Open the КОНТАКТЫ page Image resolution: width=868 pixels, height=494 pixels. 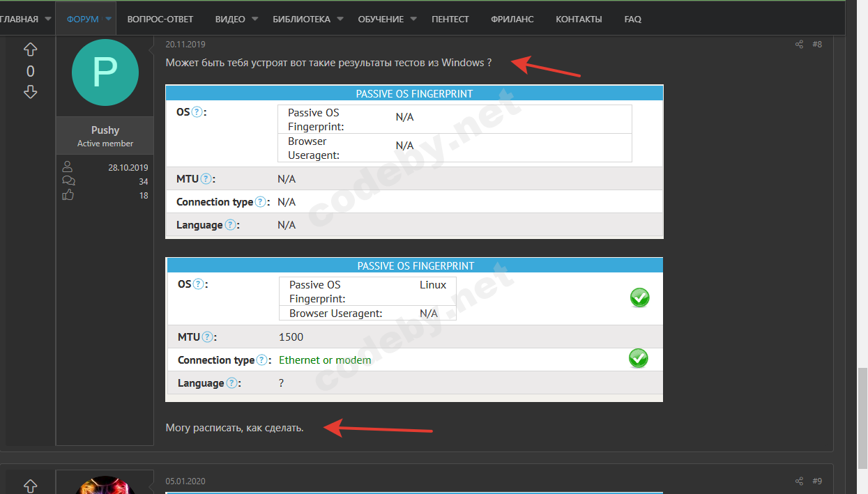pos(579,20)
